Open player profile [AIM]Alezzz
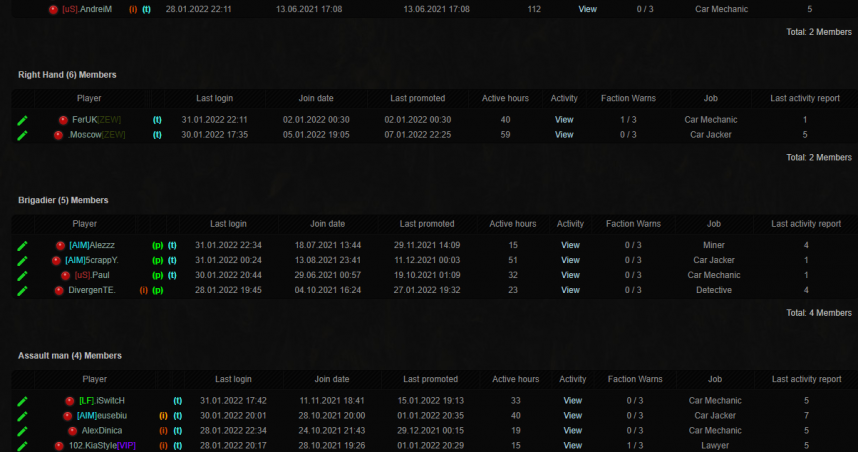This screenshot has width=858, height=452. click(x=92, y=245)
